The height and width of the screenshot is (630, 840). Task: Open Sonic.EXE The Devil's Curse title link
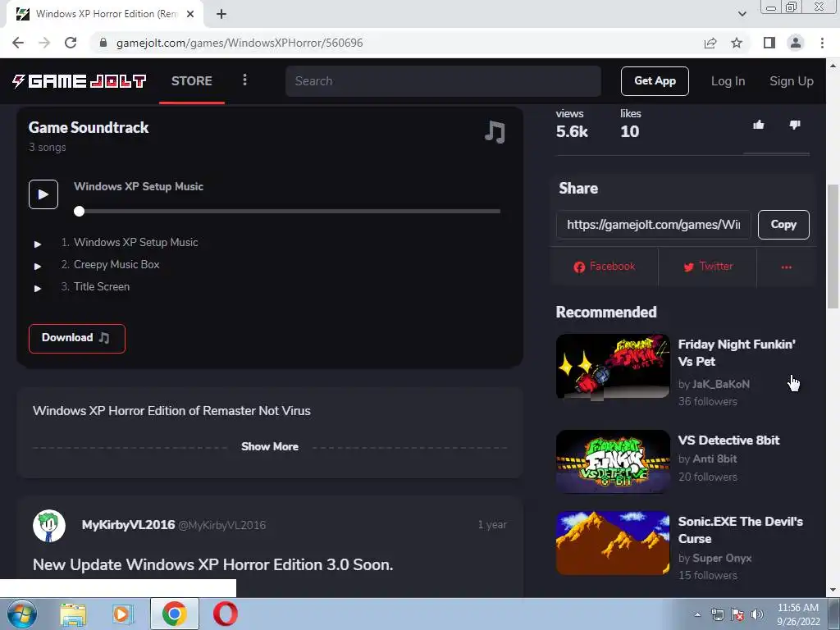[x=741, y=530]
